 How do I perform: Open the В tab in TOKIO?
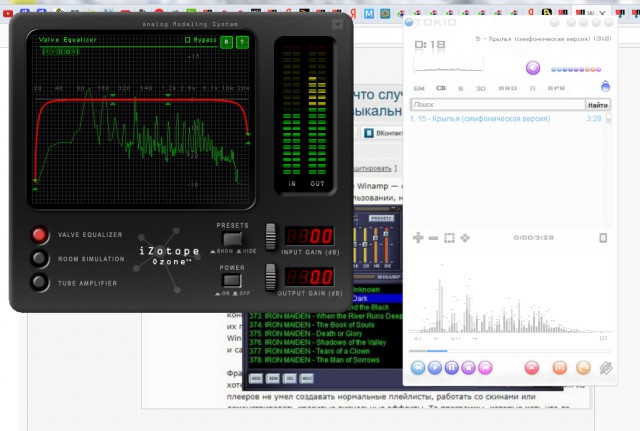(x=460, y=88)
